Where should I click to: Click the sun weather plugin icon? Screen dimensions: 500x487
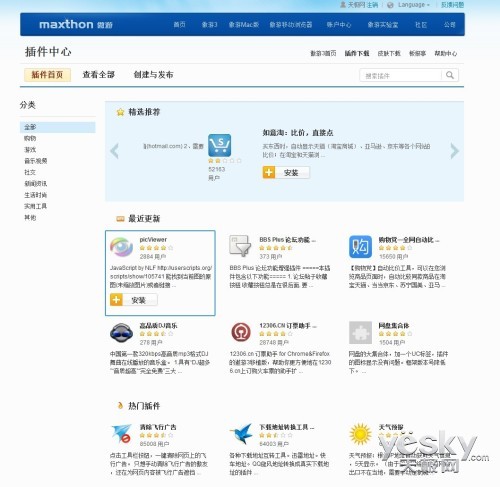[360, 434]
